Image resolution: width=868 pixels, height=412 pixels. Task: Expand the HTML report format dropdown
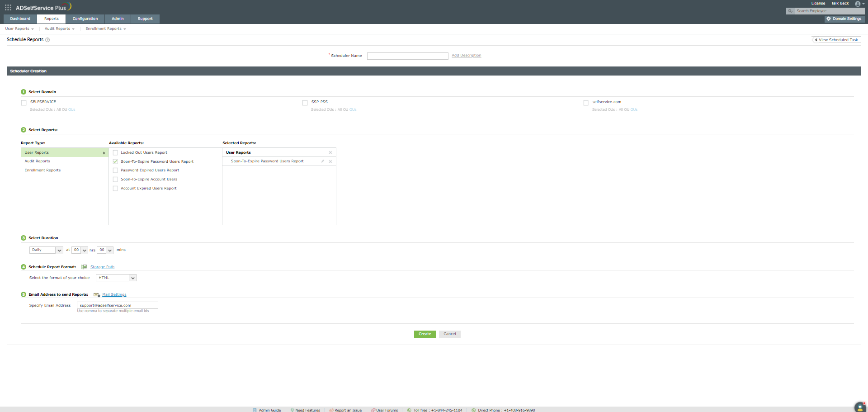coord(116,278)
